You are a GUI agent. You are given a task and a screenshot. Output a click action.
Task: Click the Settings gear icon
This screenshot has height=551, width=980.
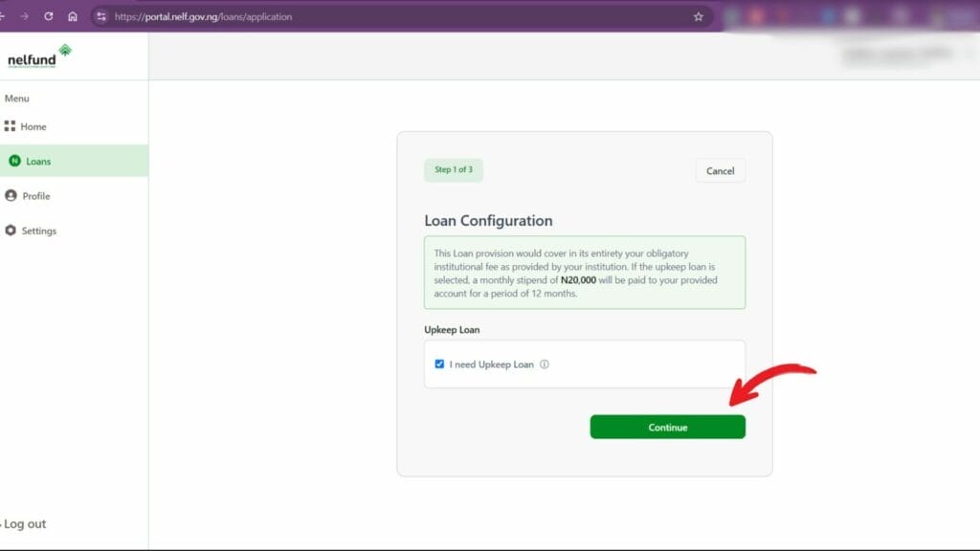pos(11,231)
